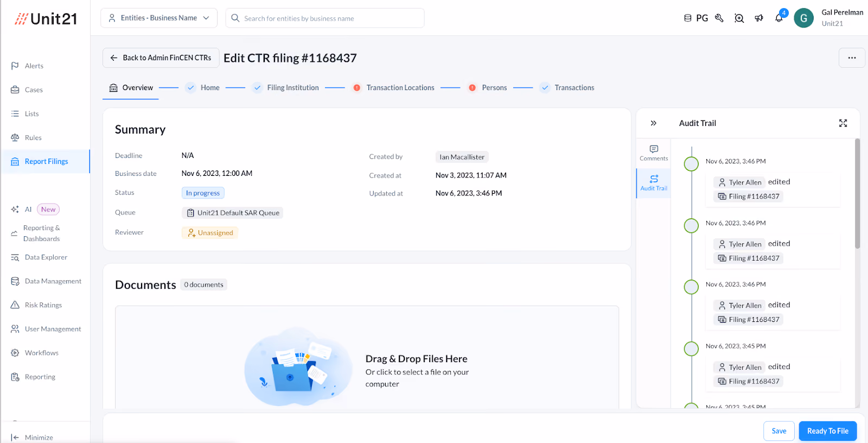Image resolution: width=868 pixels, height=443 pixels.
Task: Click the New badge beside AI
Action: coord(48,210)
